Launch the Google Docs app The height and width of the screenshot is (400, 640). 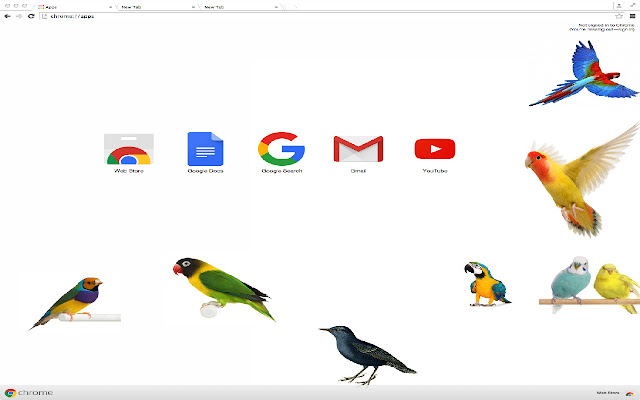pyautogui.click(x=205, y=153)
